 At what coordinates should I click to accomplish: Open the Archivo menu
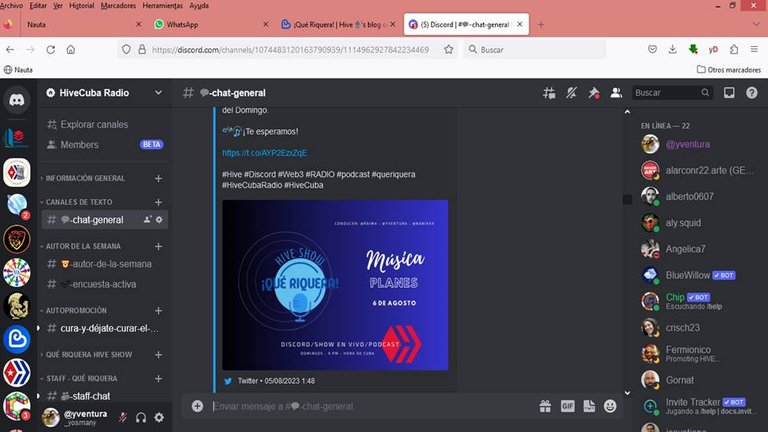(11, 5)
